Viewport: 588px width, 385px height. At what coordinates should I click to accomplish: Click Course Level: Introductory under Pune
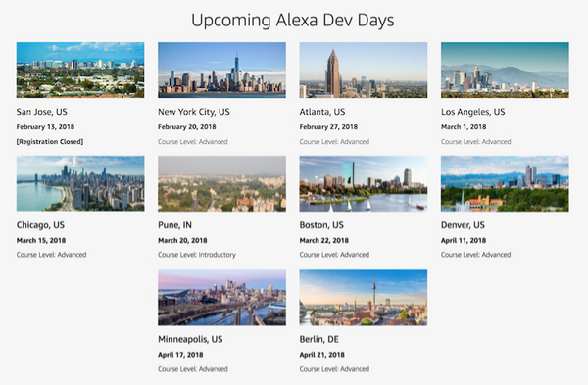coord(197,255)
